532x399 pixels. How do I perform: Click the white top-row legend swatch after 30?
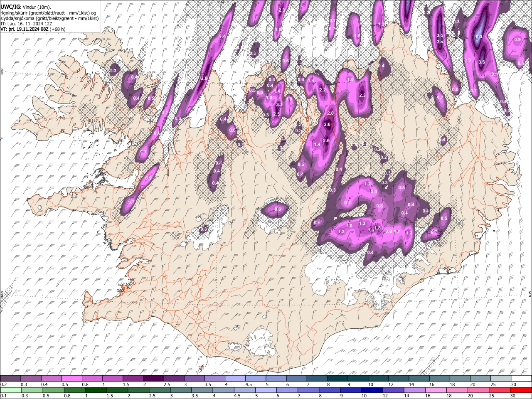tap(522, 378)
